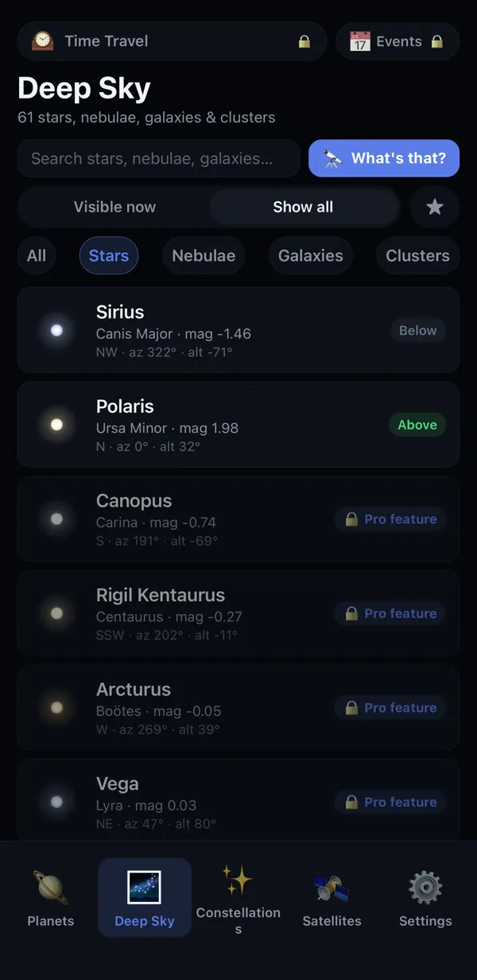The height and width of the screenshot is (980, 477).
Task: Open the Events calendar icon
Action: point(360,41)
